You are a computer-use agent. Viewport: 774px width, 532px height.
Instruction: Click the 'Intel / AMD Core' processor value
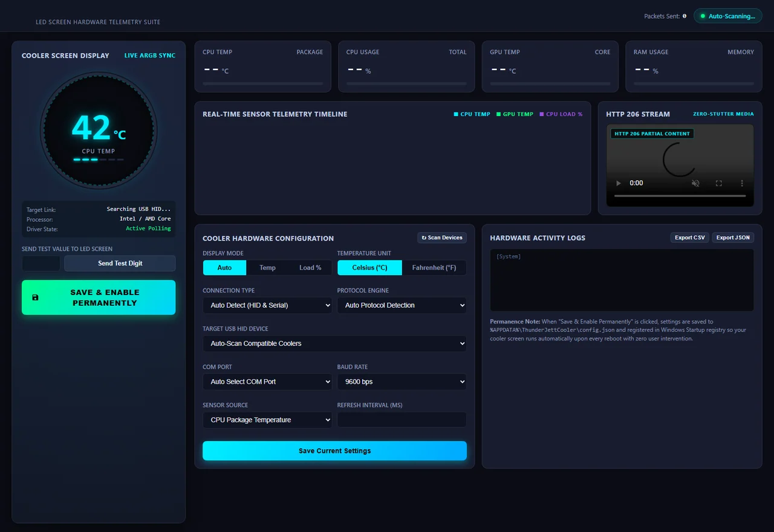point(145,219)
